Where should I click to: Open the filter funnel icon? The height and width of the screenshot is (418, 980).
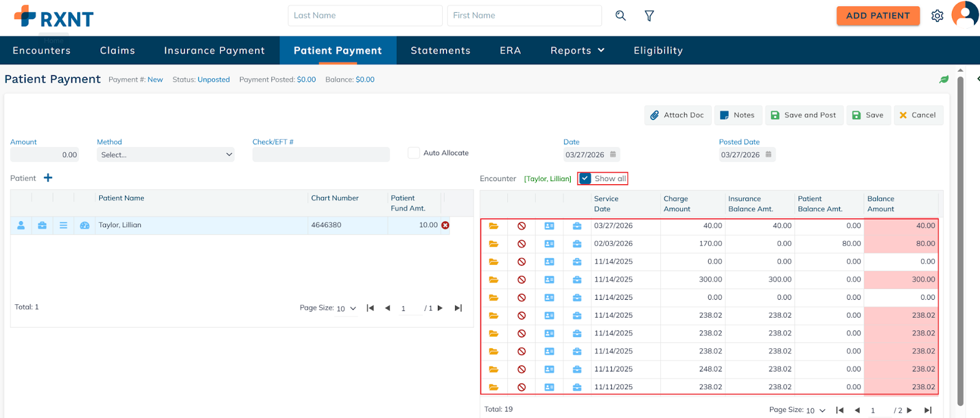point(649,16)
